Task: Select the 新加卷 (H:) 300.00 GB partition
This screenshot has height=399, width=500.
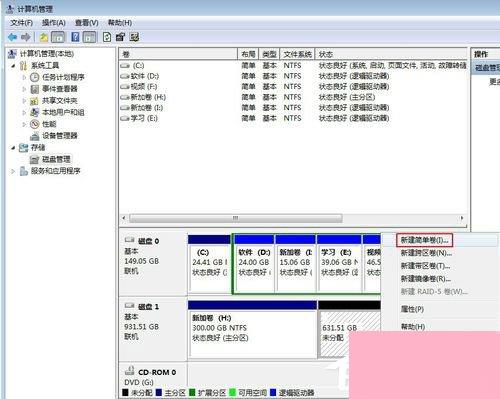Action: tap(252, 329)
